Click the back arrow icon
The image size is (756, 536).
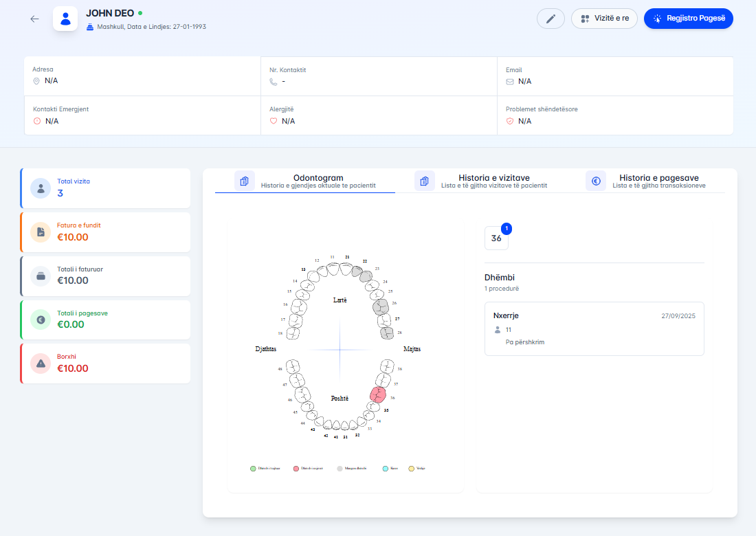pyautogui.click(x=34, y=19)
